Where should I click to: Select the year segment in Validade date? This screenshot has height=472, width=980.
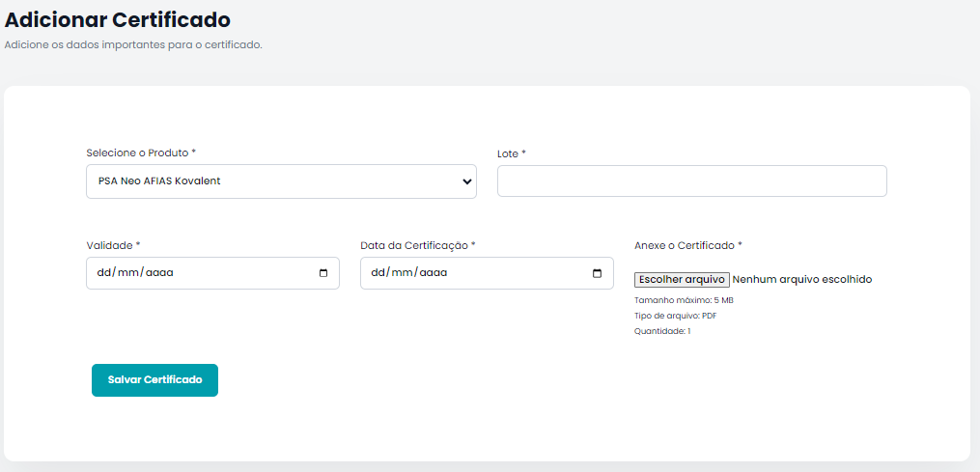tap(159, 273)
